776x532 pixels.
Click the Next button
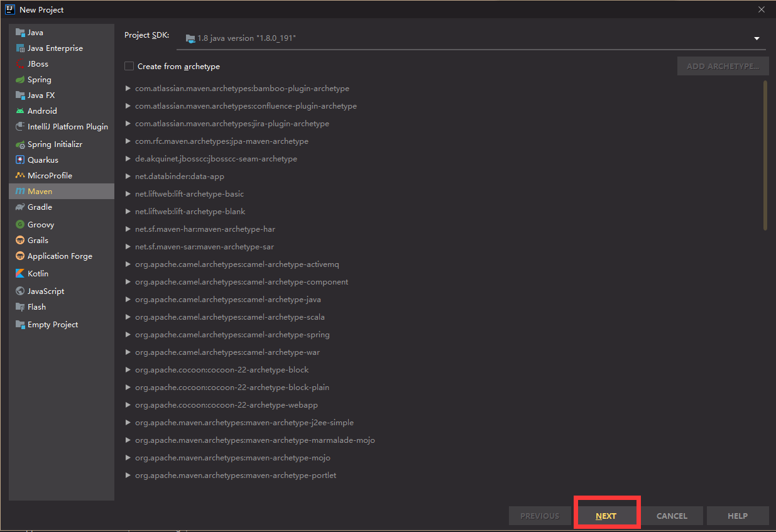point(606,516)
